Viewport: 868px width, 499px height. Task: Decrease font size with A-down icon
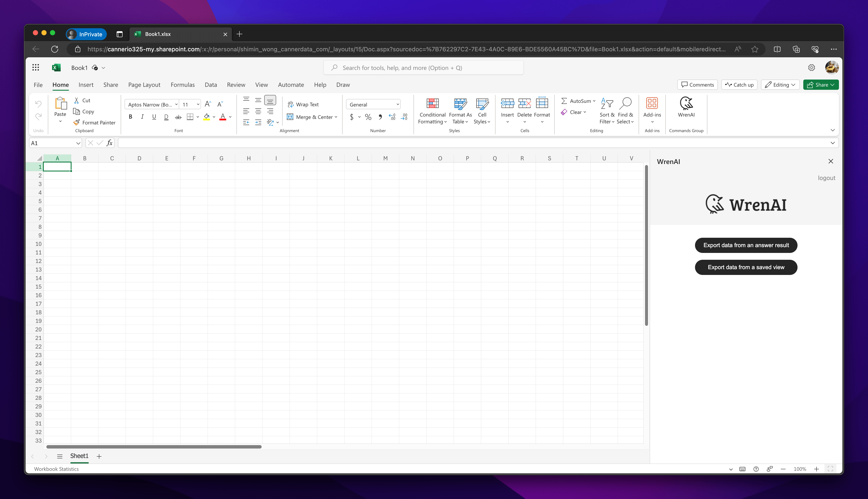click(220, 104)
